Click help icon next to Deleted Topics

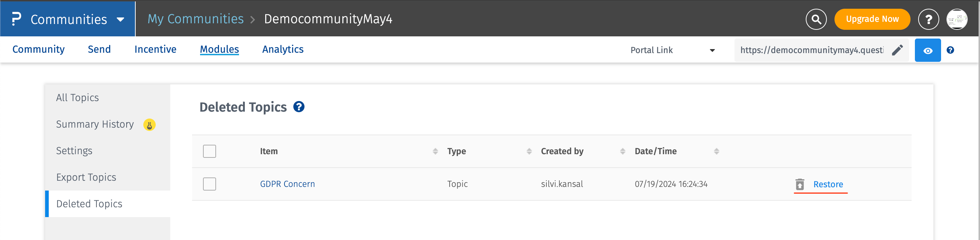pyautogui.click(x=299, y=107)
